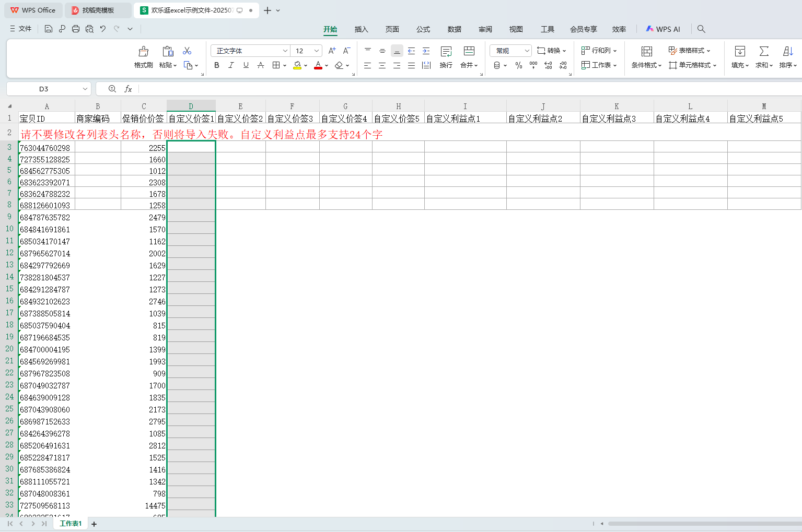Click the Insert Function fx icon

[x=128, y=89]
